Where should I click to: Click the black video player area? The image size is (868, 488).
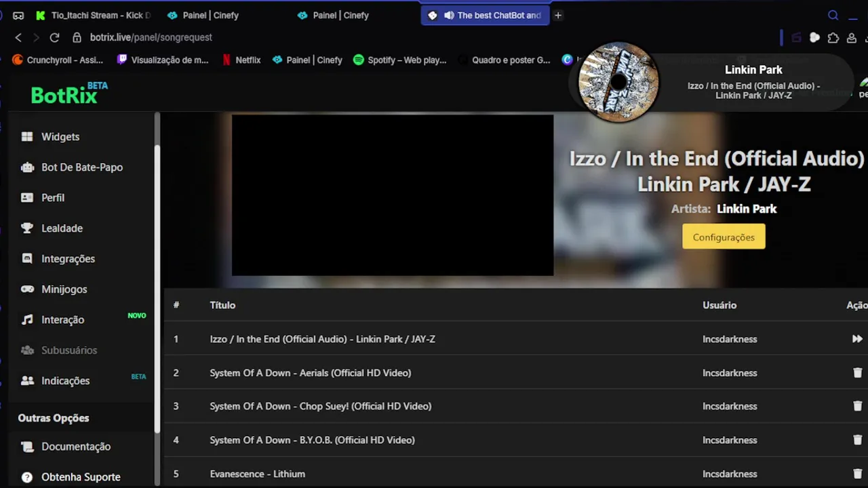[x=393, y=195]
